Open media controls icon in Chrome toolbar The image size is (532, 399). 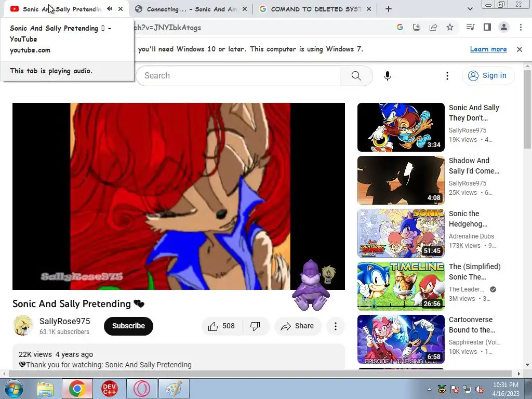tap(470, 27)
